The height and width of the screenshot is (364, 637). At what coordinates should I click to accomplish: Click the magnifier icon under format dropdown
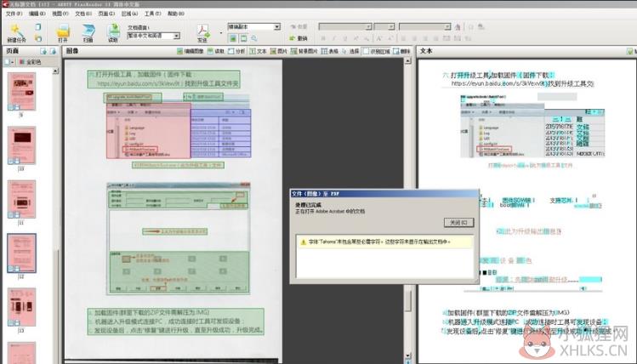point(254,38)
